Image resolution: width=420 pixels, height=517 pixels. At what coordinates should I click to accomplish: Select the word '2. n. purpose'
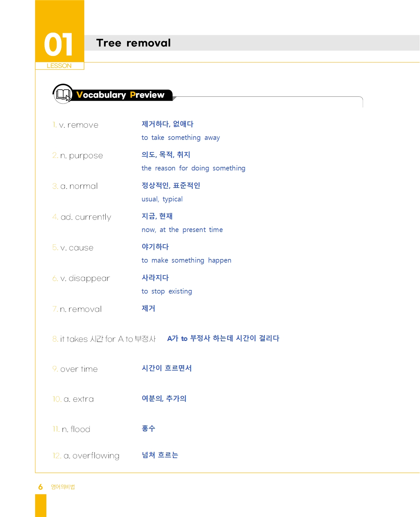click(78, 156)
